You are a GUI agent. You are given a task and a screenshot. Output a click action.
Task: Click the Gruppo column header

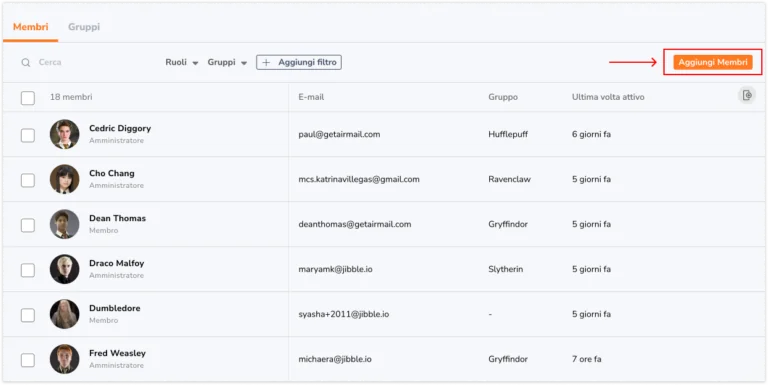503,97
